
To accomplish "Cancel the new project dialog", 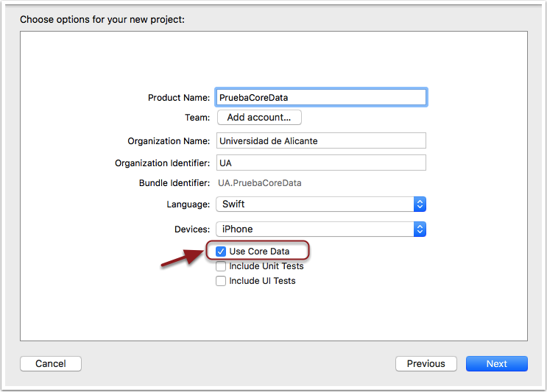I will 51,363.
